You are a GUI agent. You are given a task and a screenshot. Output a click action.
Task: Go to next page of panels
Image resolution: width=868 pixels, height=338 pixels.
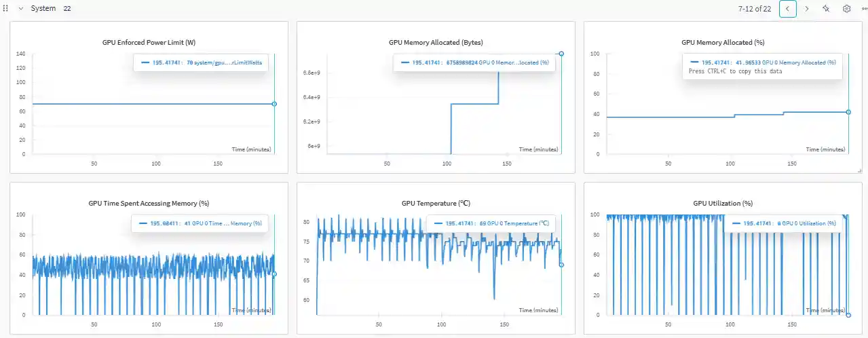tap(807, 9)
